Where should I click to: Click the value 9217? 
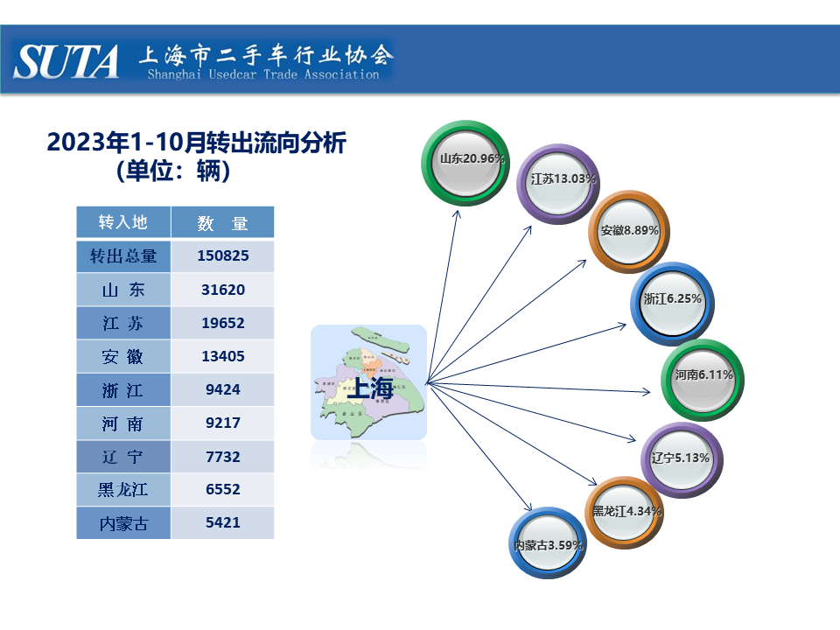pyautogui.click(x=223, y=423)
